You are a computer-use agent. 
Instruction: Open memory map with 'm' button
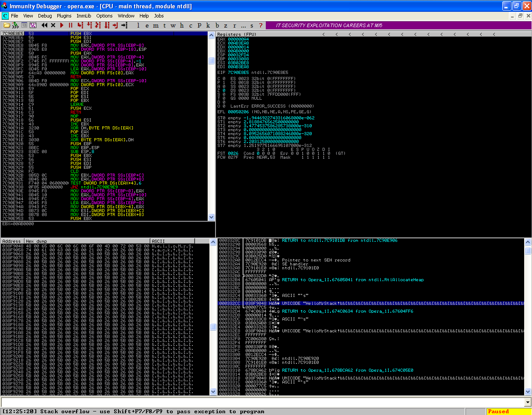[155, 25]
